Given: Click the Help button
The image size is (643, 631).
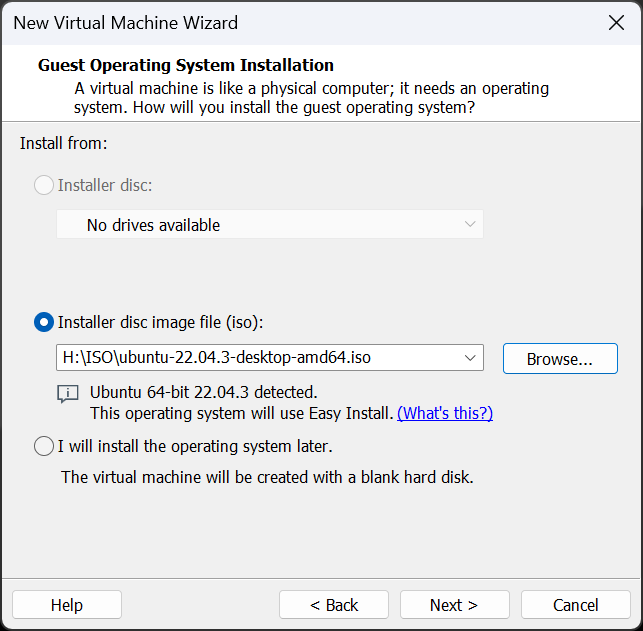Looking at the screenshot, I should pos(67,605).
